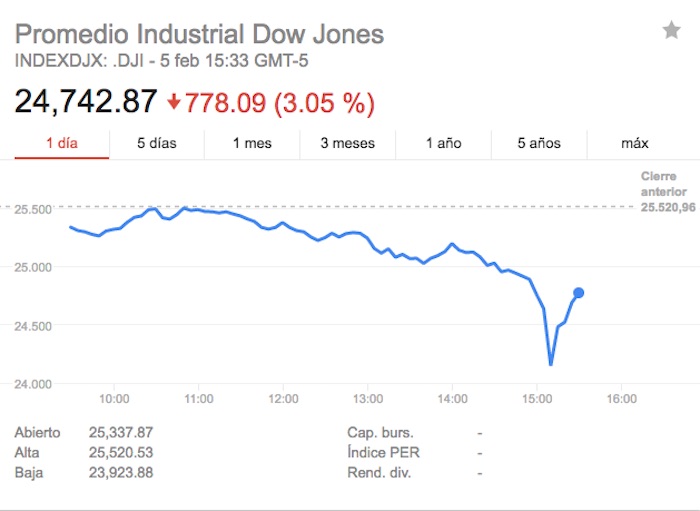The width and height of the screenshot is (700, 511).
Task: Click the Promedio Industrial Dow Jones title
Action: pos(199,34)
